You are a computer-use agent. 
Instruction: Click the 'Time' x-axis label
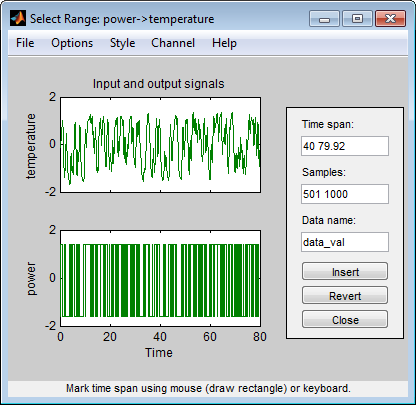click(x=159, y=352)
